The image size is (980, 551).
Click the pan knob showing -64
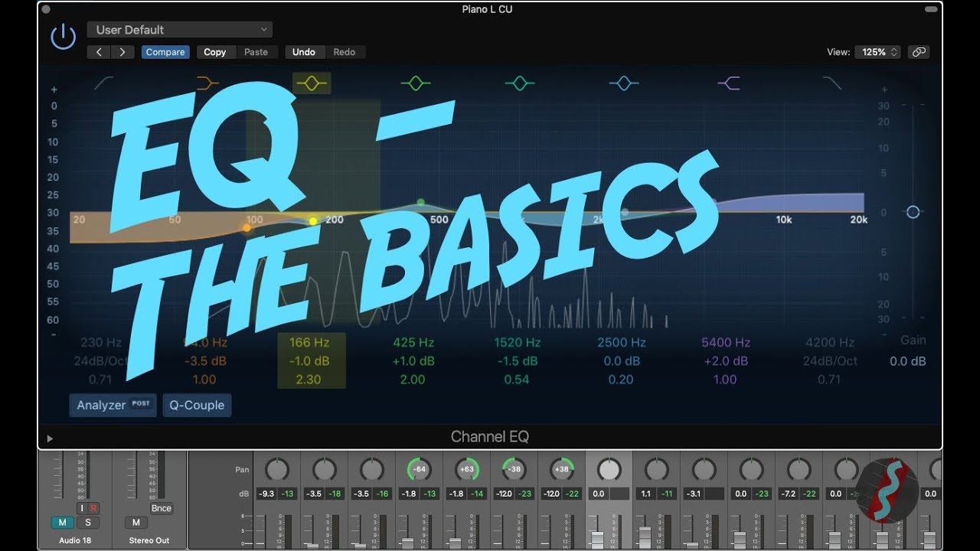419,469
